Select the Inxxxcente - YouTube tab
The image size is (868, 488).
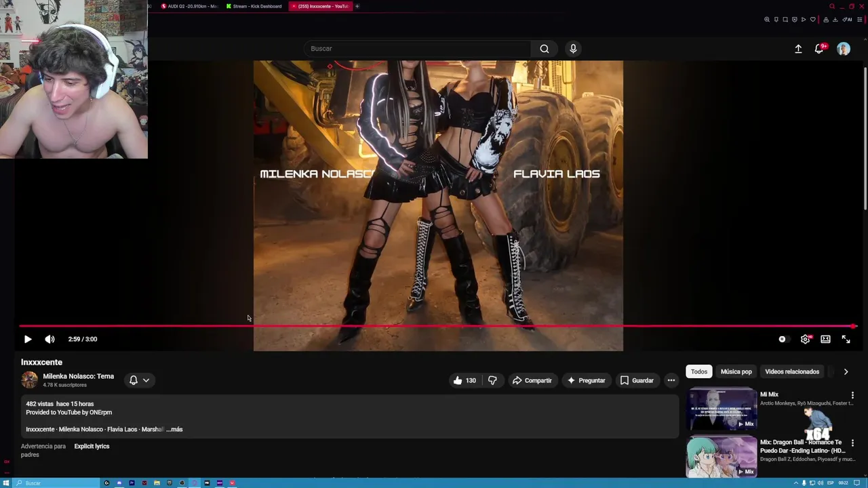(320, 6)
